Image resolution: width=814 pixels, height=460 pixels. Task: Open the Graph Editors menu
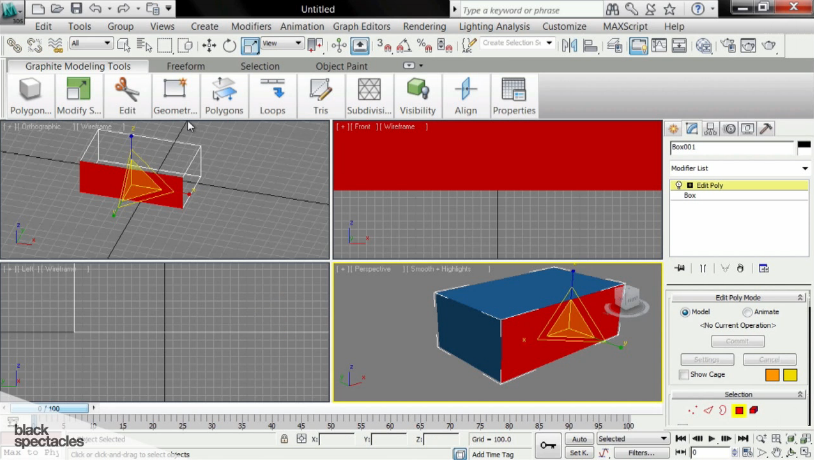(362, 26)
